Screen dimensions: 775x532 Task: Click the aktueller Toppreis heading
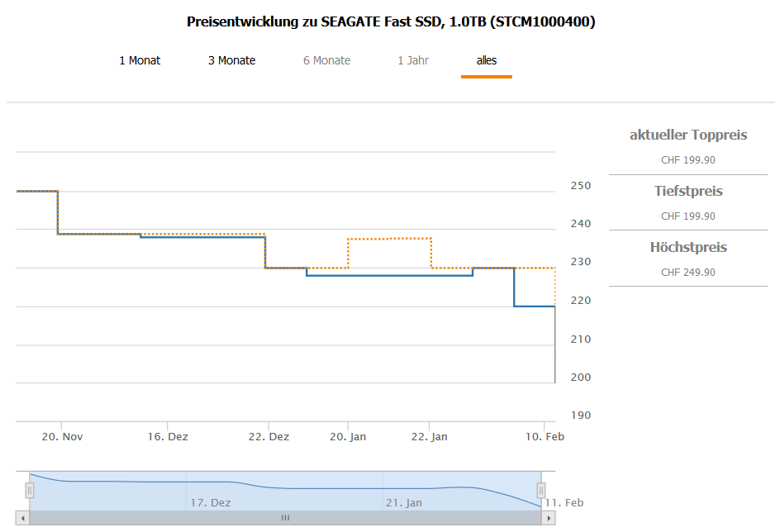click(688, 135)
